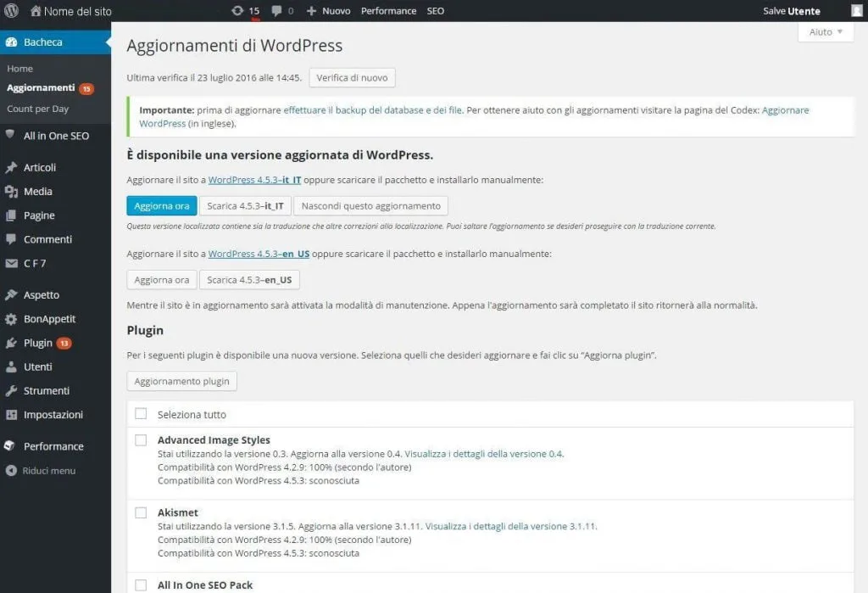Open Aspetto via the appearance icon
Screen dimensions: 868x593
(x=12, y=294)
